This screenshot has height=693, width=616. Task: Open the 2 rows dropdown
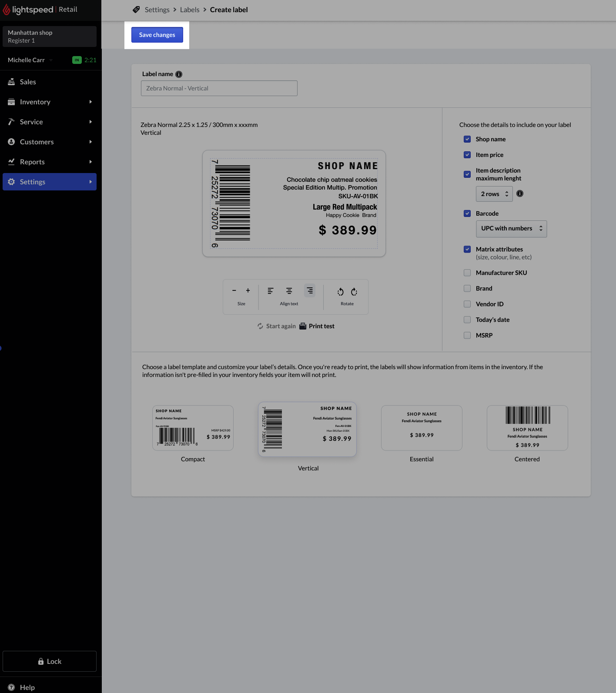point(494,194)
